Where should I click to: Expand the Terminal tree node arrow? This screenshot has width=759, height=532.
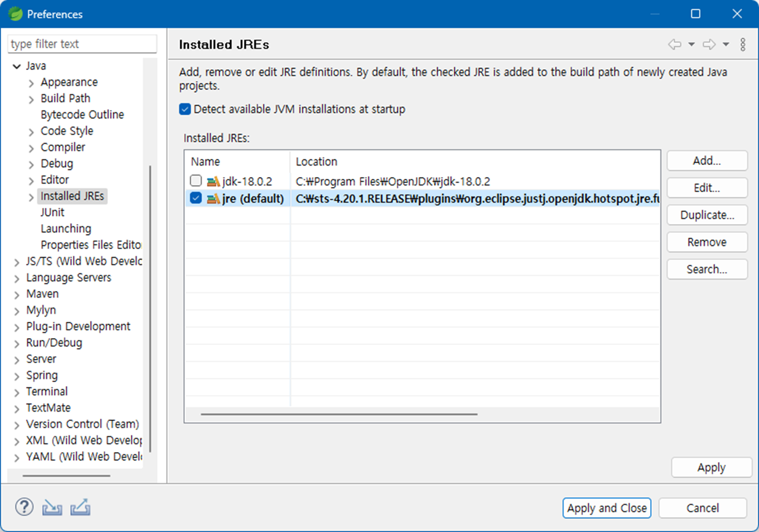(17, 392)
